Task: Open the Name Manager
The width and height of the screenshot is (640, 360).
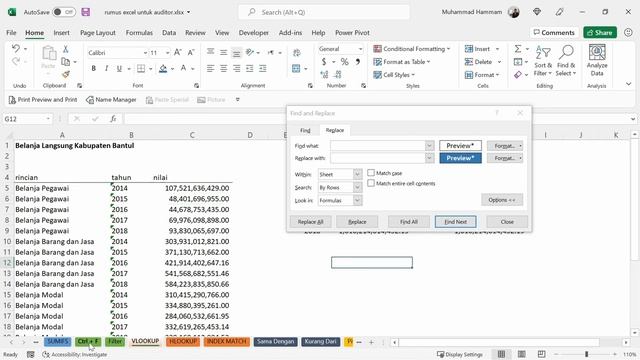Action: 111,100
